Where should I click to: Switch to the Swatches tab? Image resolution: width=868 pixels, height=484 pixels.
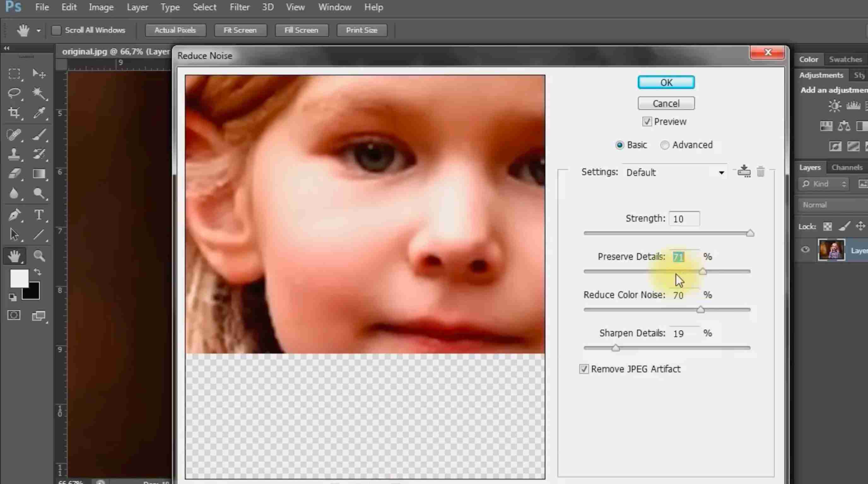tap(845, 60)
